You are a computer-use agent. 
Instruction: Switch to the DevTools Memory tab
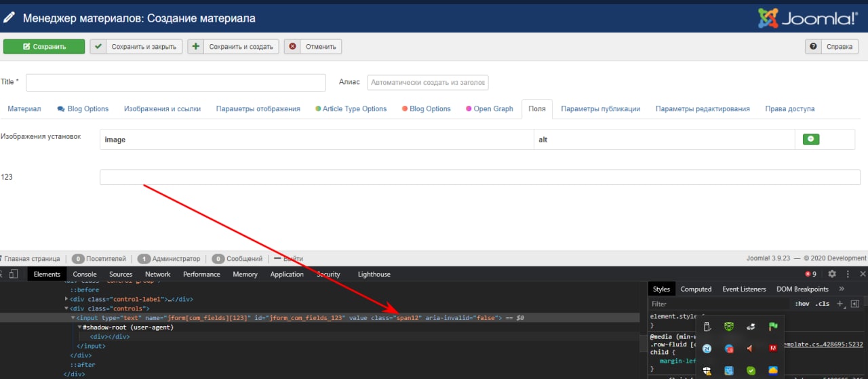(245, 274)
